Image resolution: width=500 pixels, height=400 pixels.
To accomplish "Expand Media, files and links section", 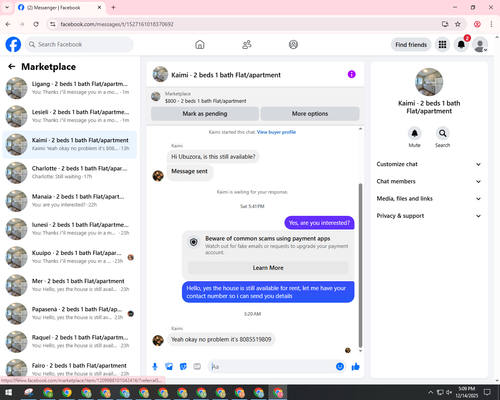I will coord(429,199).
